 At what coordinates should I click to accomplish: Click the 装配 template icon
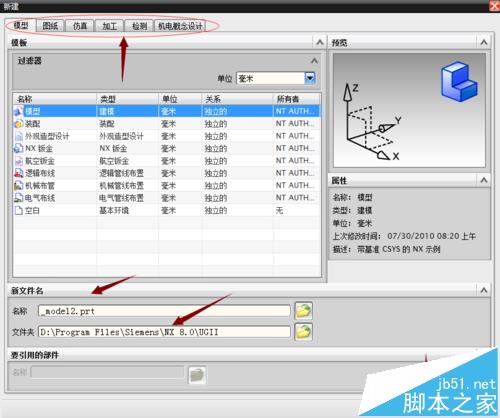coord(18,124)
